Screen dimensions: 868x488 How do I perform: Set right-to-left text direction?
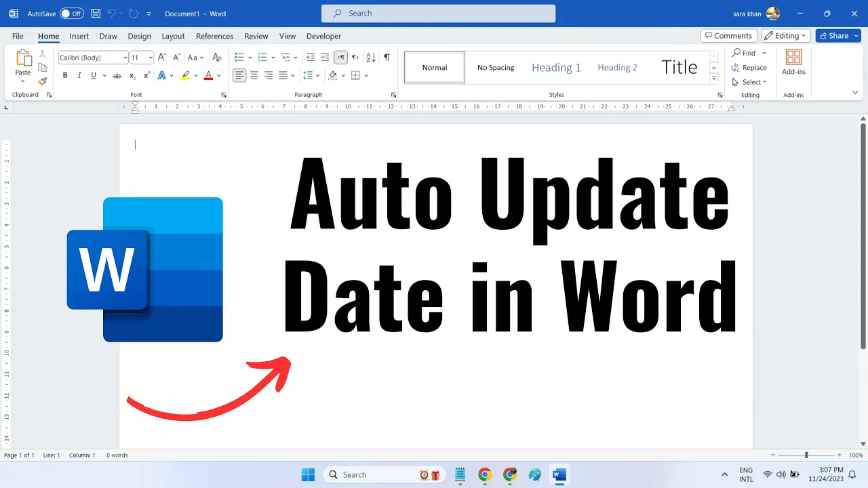coord(355,58)
